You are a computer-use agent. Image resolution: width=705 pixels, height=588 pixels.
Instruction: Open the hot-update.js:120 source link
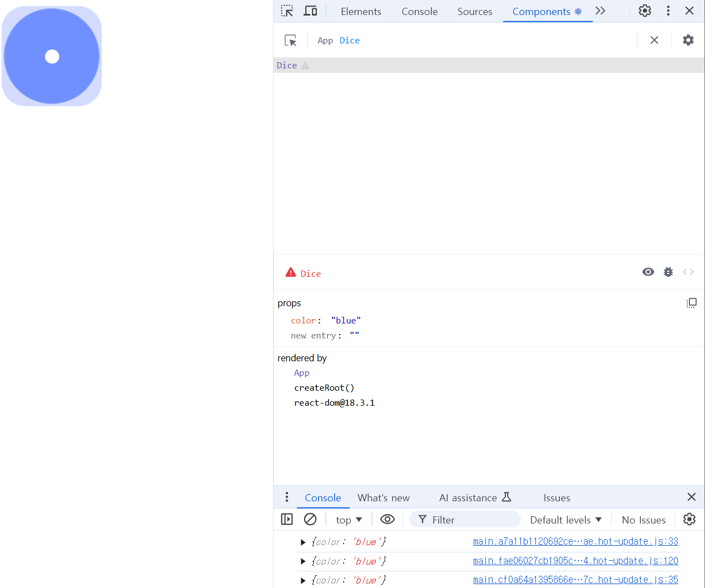[x=575, y=561]
